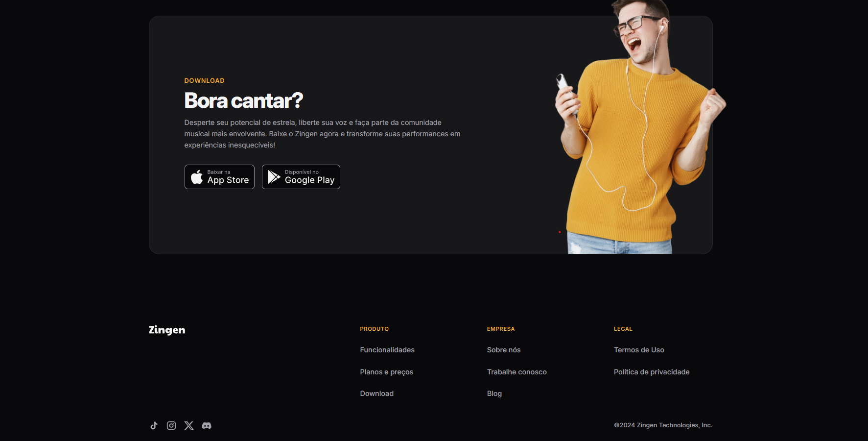Open the Discord social icon

(207, 425)
